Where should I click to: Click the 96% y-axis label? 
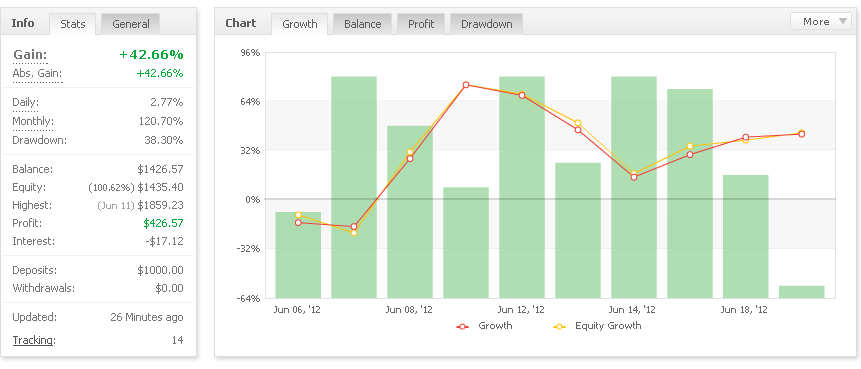point(250,53)
